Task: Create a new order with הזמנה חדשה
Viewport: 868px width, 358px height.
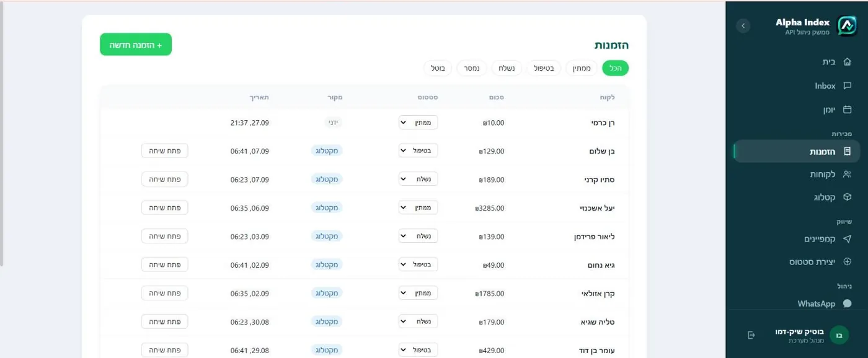Action: (x=136, y=45)
